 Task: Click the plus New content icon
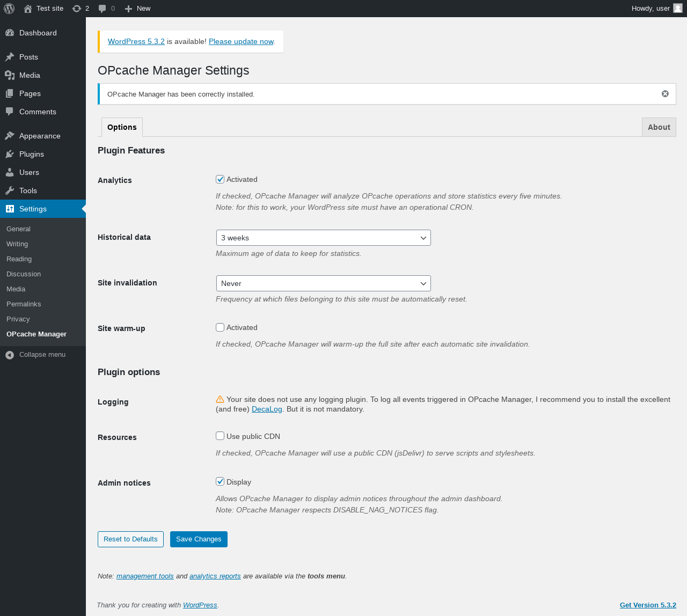(128, 9)
